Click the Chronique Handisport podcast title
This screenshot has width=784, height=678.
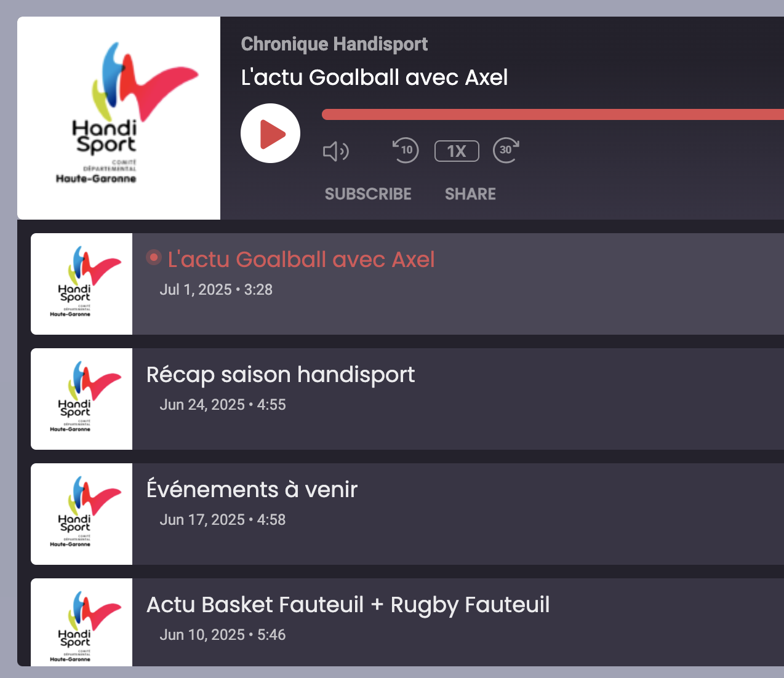click(334, 44)
